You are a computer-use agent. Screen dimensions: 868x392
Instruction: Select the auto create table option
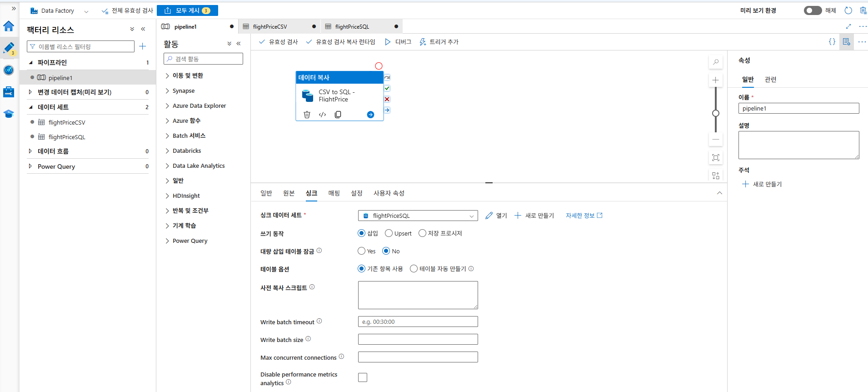click(x=414, y=269)
